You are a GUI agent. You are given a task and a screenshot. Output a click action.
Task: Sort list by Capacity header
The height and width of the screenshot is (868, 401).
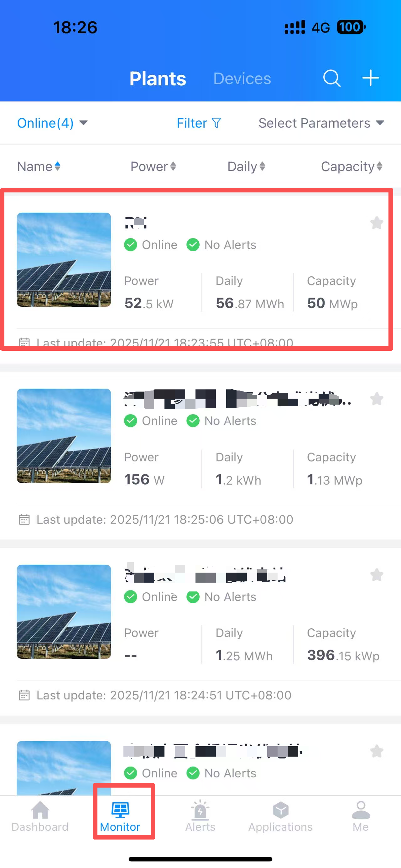[352, 166]
